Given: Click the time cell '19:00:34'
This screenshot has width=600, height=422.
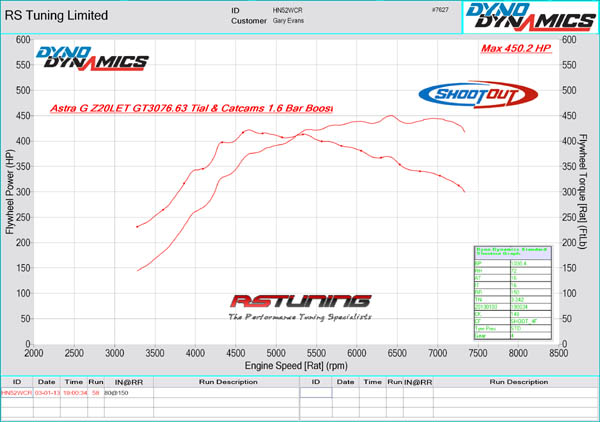Looking at the screenshot, I should 75,393.
